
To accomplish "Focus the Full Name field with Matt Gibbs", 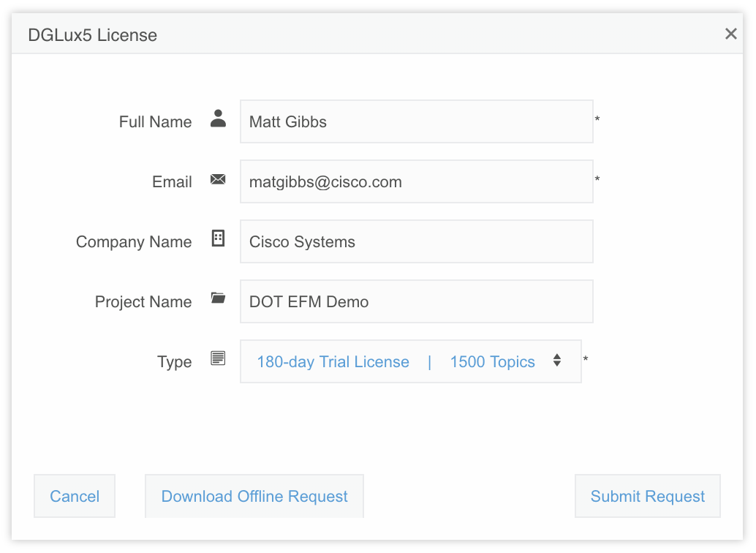I will 417,121.
